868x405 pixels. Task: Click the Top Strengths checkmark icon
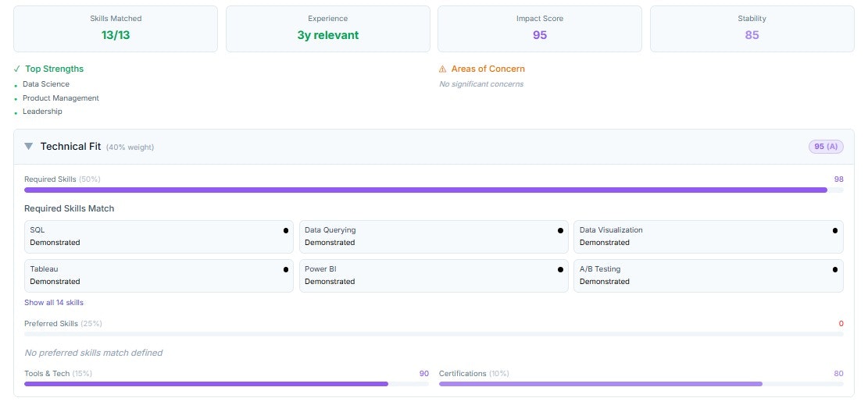click(x=16, y=69)
